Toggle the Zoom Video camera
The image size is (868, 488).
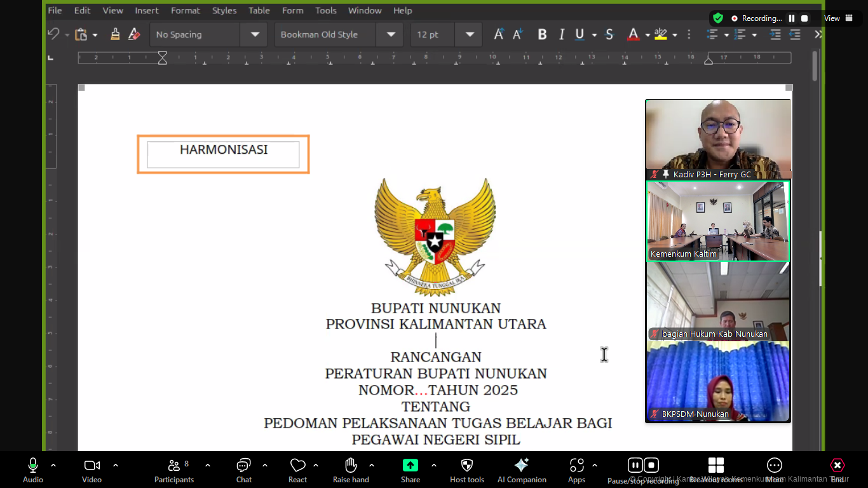(x=92, y=470)
